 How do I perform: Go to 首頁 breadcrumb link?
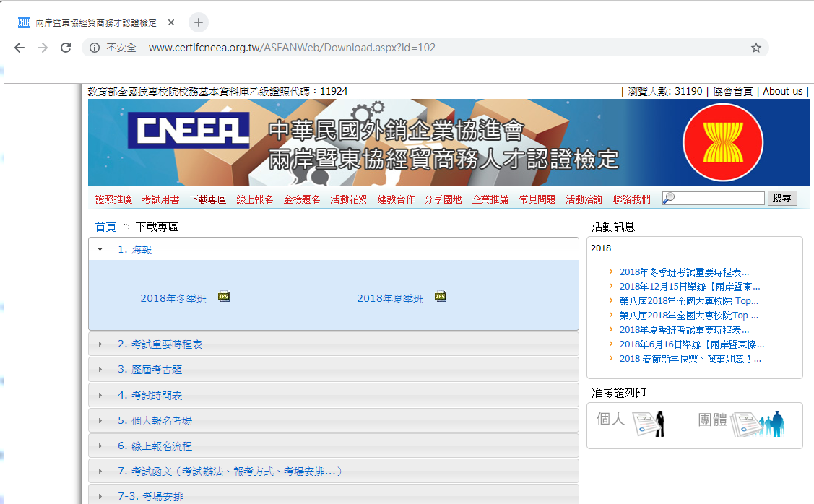(x=106, y=227)
